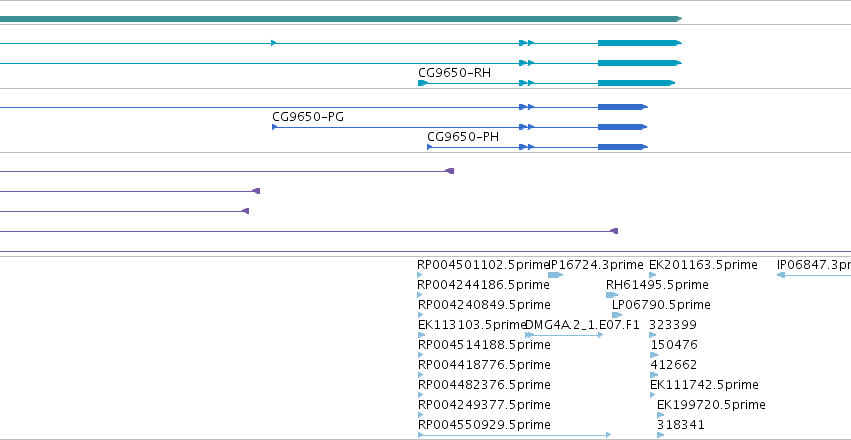Select the RP004249377.5prime label
Screen dimensions: 851x440
(x=484, y=405)
